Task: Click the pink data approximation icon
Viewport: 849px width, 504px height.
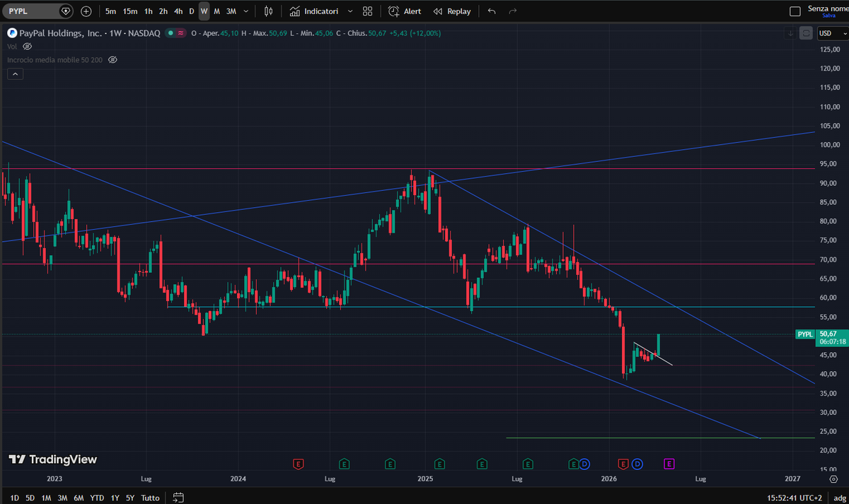Action: (x=181, y=33)
